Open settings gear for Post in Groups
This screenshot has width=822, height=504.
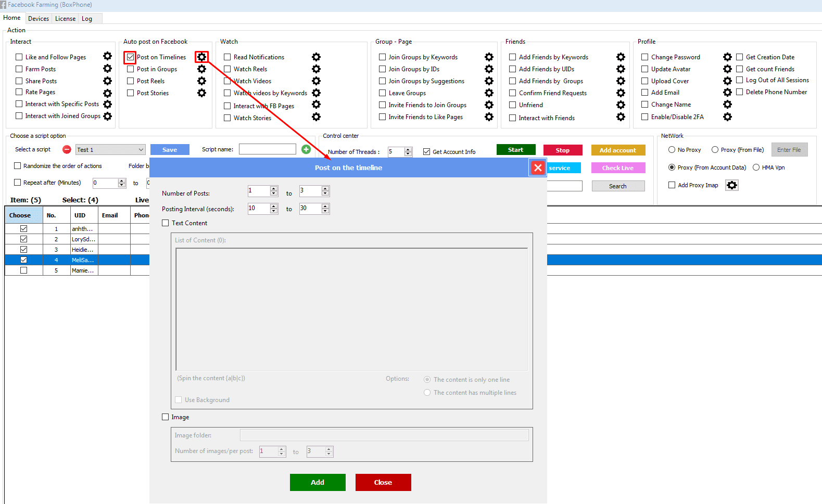201,69
